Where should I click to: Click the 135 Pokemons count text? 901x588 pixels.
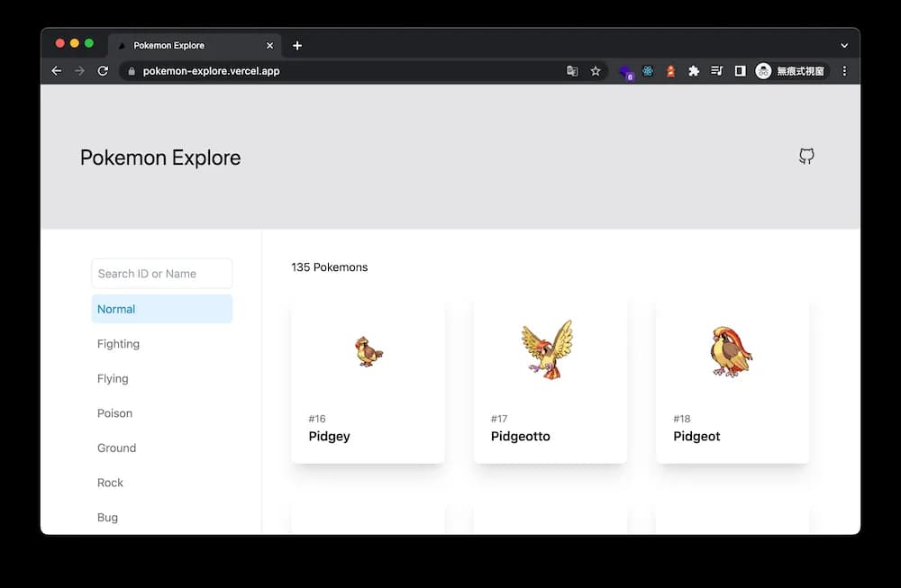click(x=329, y=267)
